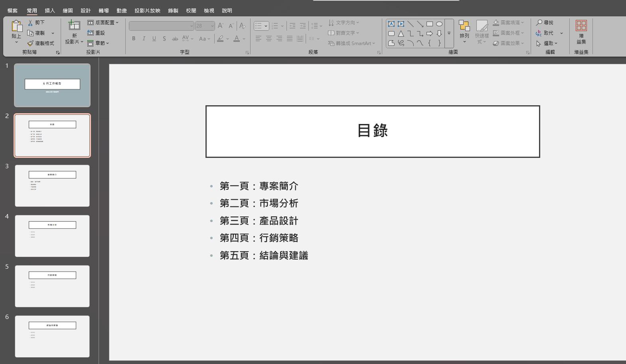Insert a new slide with 新投影片 icon
626x364 pixels.
click(x=74, y=25)
